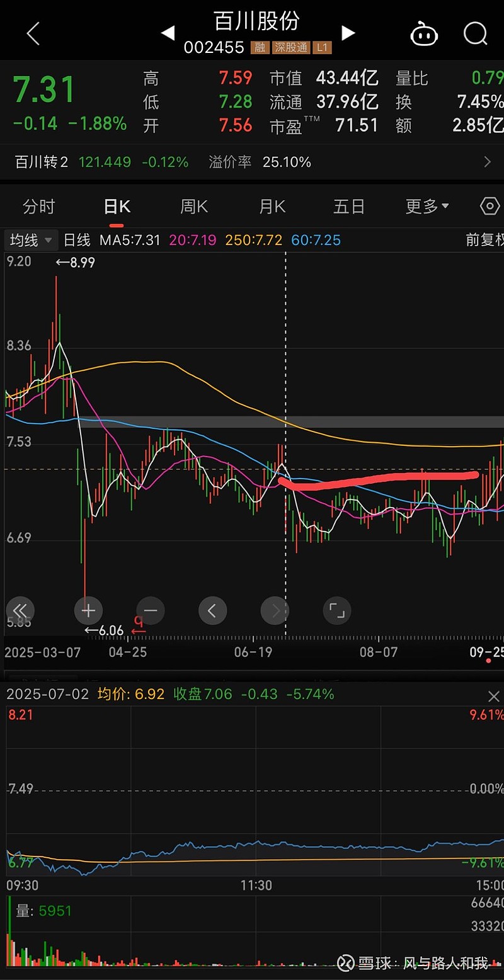Open chart settings hexagon icon
Screen dimensions: 504x980
click(490, 206)
